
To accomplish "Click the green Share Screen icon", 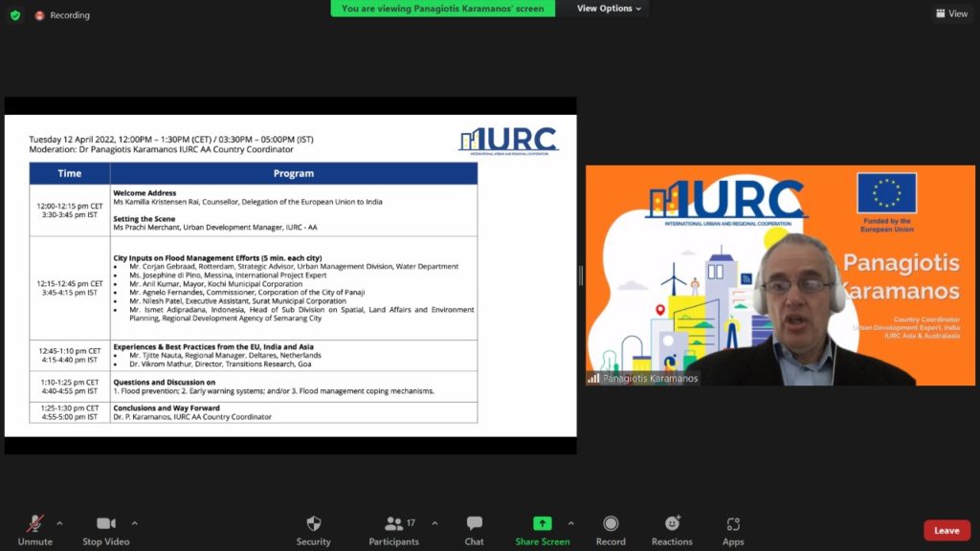I will tap(542, 524).
